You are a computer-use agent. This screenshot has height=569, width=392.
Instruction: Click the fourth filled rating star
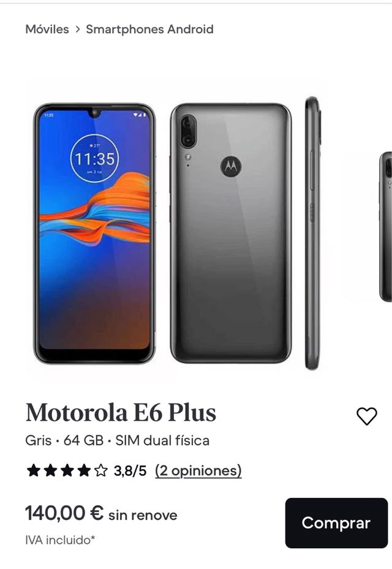[84, 471]
